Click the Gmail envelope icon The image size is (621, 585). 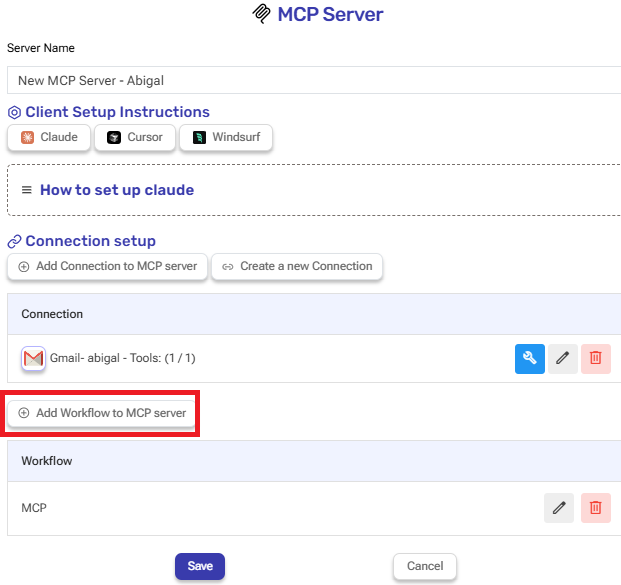click(x=33, y=358)
